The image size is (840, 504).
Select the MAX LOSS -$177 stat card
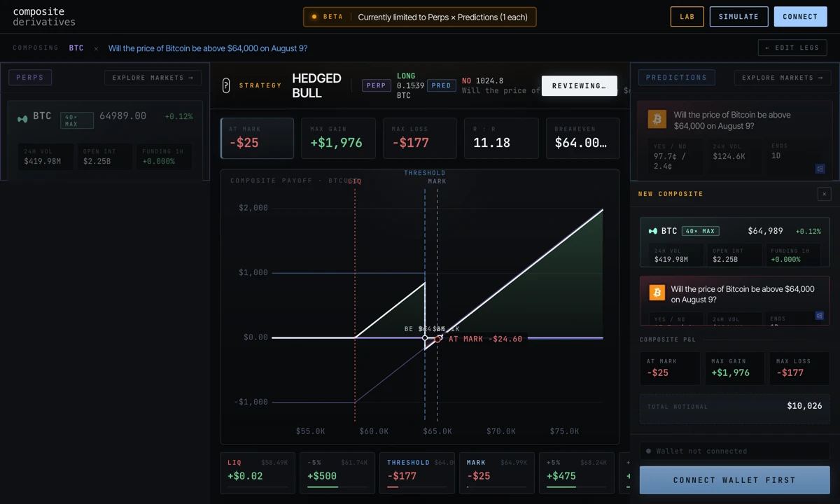420,138
